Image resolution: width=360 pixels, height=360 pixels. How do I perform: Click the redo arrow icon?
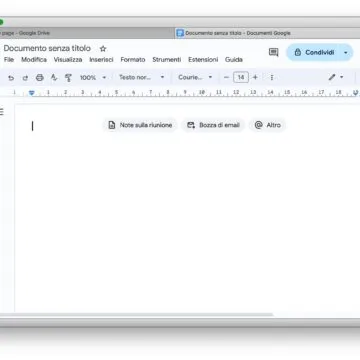pos(25,78)
